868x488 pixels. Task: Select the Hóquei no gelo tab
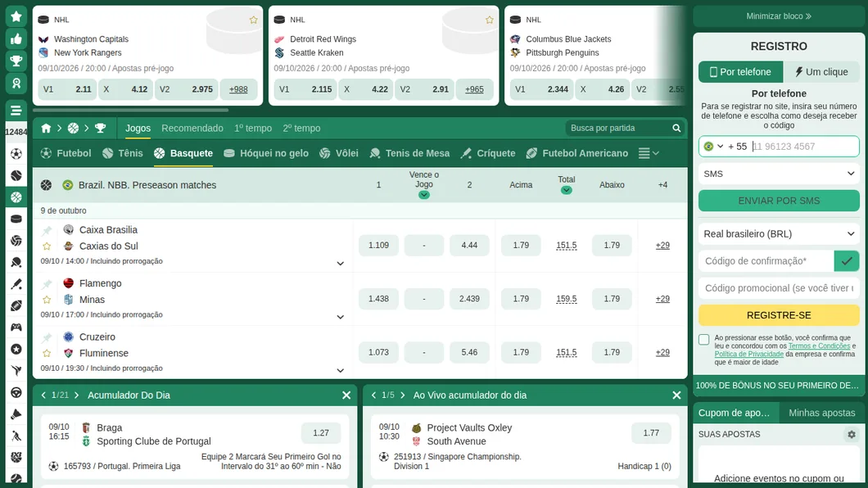coord(266,153)
